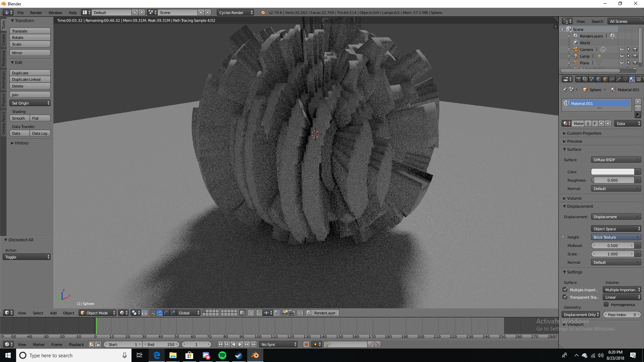The width and height of the screenshot is (644, 362).
Task: Open the Select menu in 3D view header
Action: point(38,313)
